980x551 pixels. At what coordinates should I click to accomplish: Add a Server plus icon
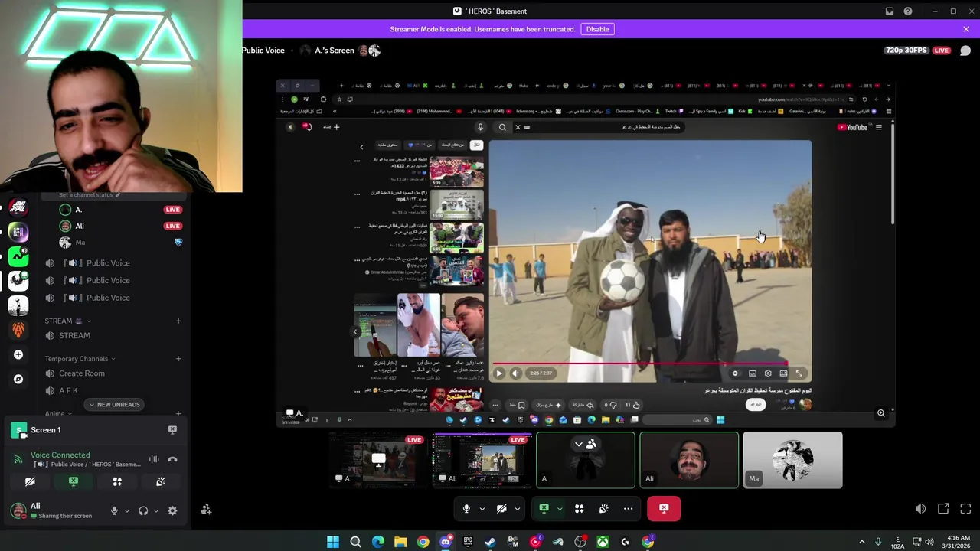[18, 355]
